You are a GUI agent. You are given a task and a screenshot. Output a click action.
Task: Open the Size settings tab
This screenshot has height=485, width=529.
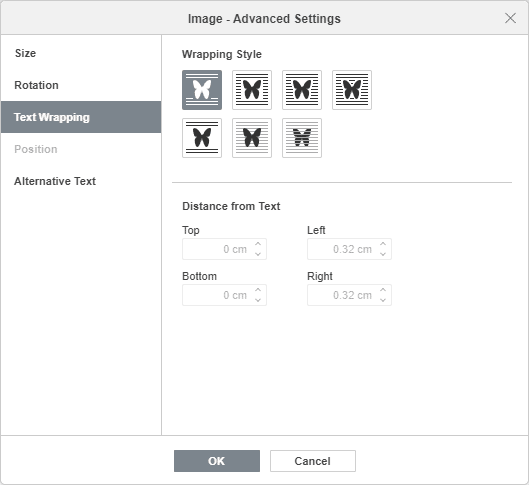pyautogui.click(x=81, y=53)
